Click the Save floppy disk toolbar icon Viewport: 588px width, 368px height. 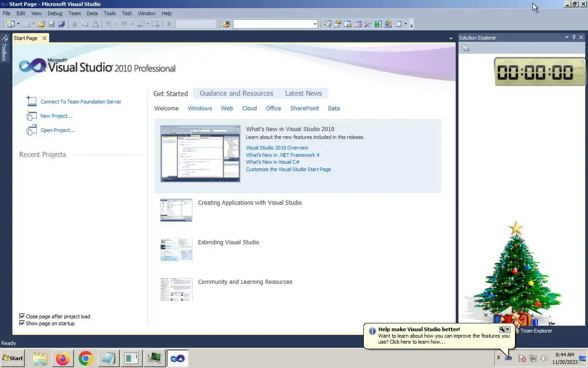51,24
